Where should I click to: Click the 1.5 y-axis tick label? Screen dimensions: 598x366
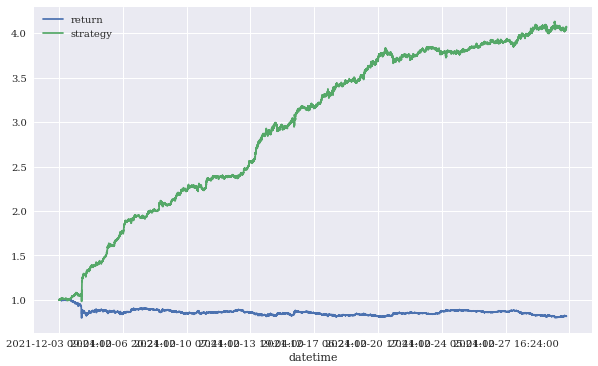point(18,256)
